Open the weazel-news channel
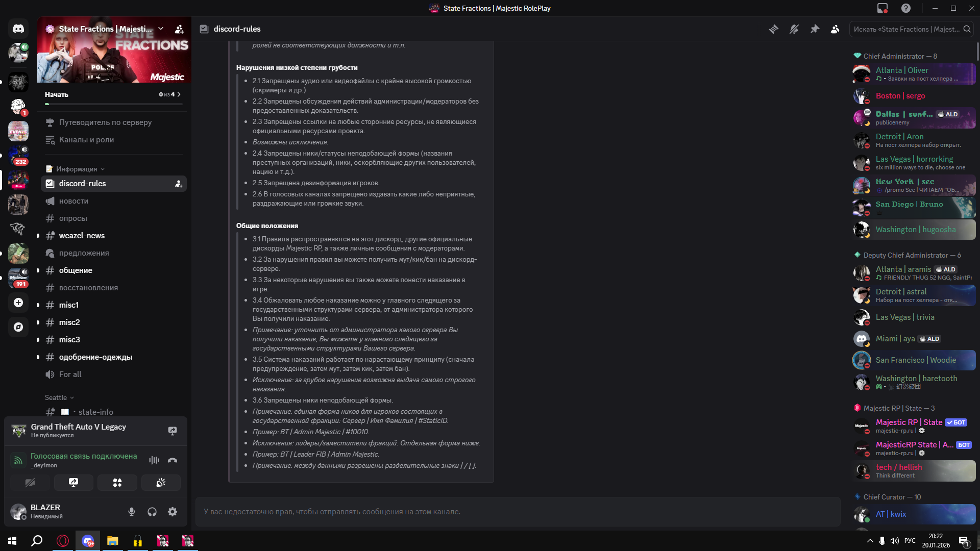This screenshot has width=980, height=551. point(113,236)
